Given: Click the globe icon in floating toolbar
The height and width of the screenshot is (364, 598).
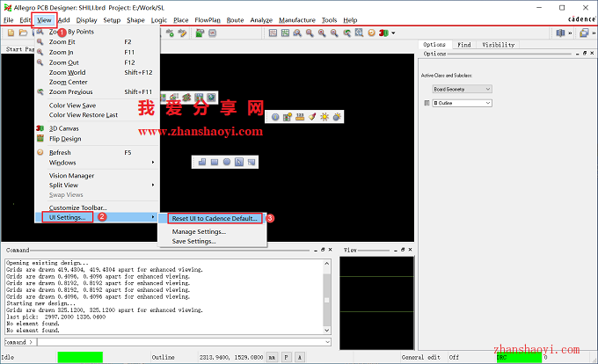Looking at the screenshot, I should click(211, 98).
